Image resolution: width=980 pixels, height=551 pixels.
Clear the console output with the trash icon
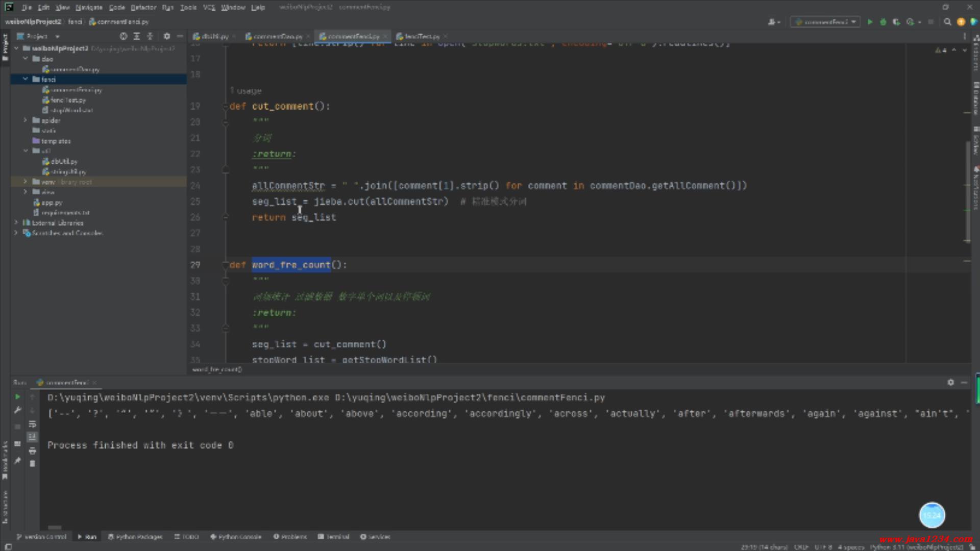click(x=32, y=464)
